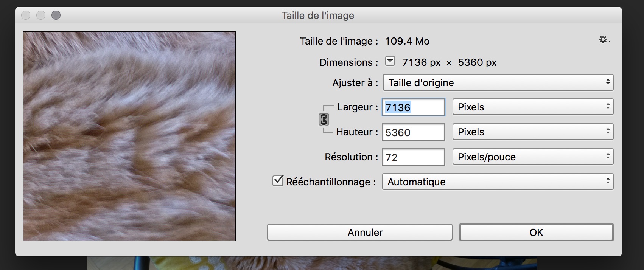Click the fur preview thumbnail
Screen dimensions: 644x270
(129, 136)
